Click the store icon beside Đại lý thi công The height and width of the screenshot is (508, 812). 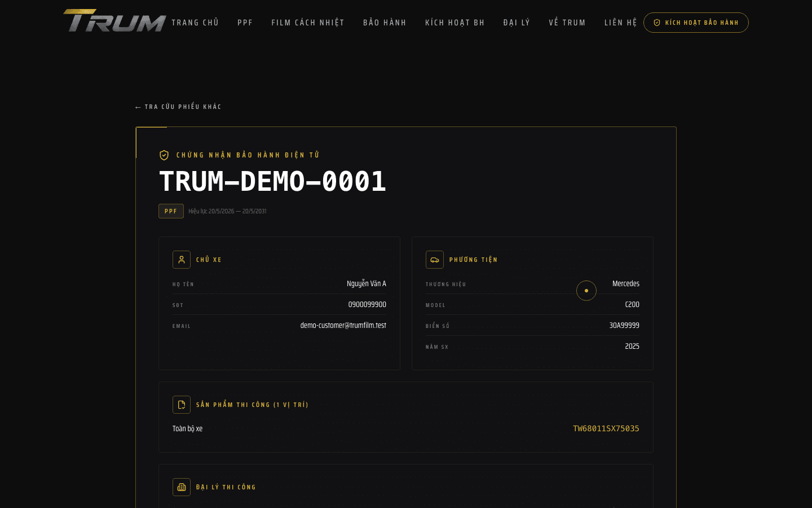pyautogui.click(x=182, y=487)
